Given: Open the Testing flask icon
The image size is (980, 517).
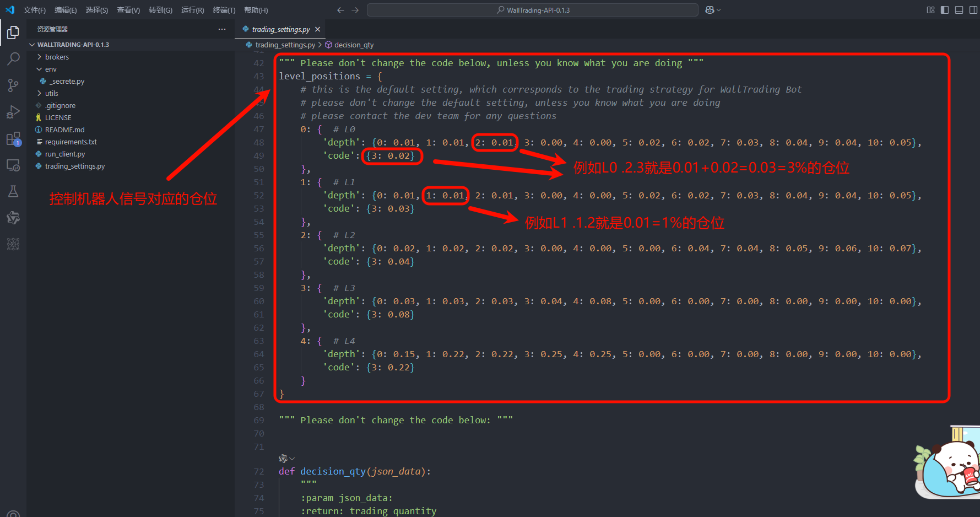Looking at the screenshot, I should tap(13, 191).
